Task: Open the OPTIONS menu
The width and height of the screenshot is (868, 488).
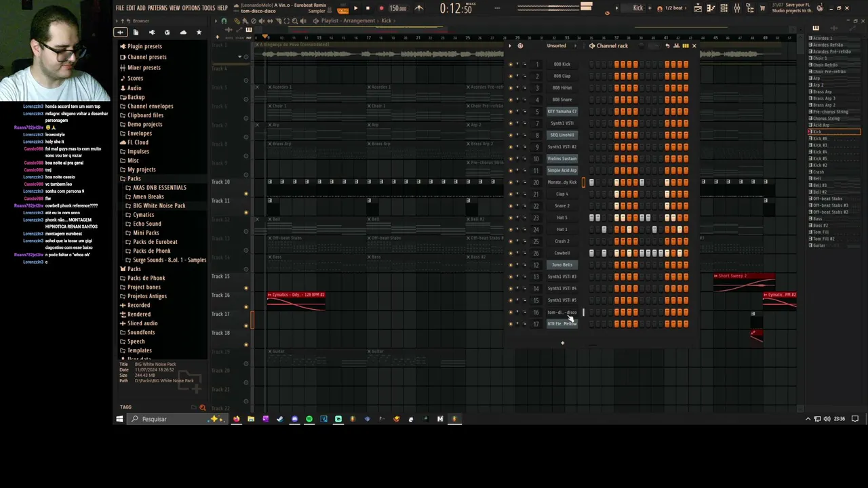Action: pos(191,8)
